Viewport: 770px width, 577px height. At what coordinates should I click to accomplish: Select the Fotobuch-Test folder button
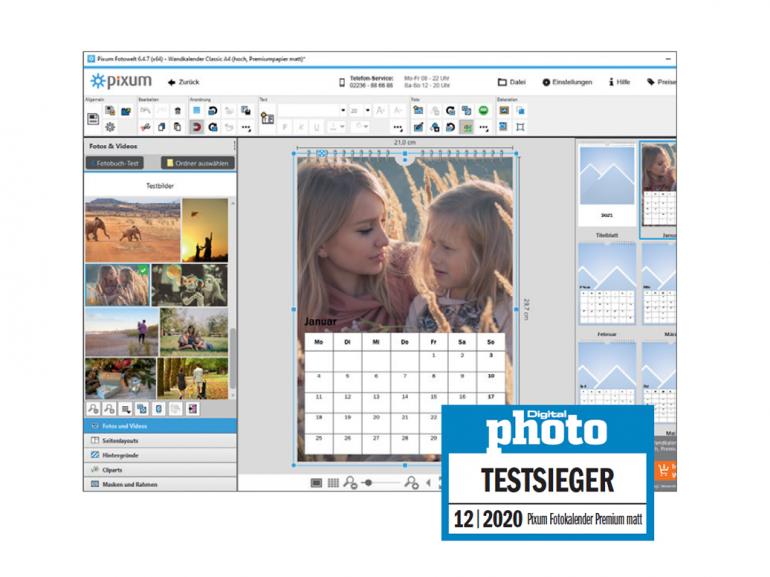115,163
